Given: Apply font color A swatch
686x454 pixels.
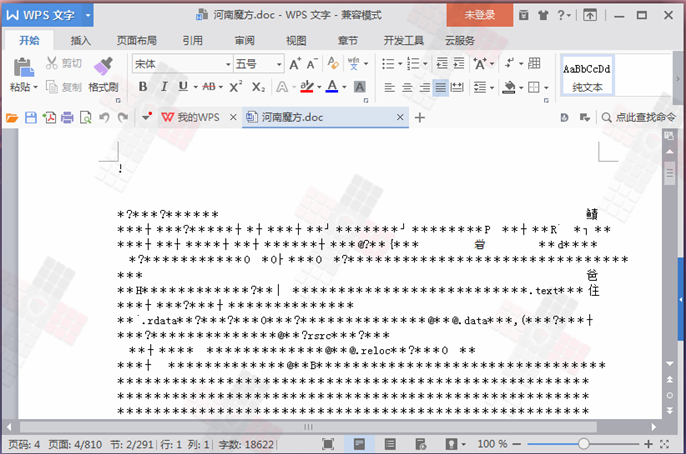Looking at the screenshot, I should point(332,87).
